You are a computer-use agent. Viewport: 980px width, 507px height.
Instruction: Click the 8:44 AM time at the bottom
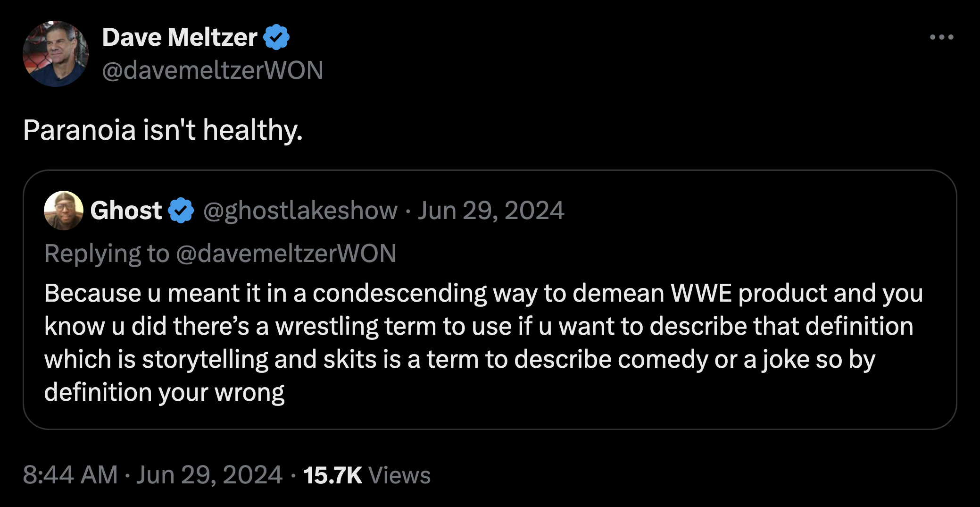click(70, 475)
